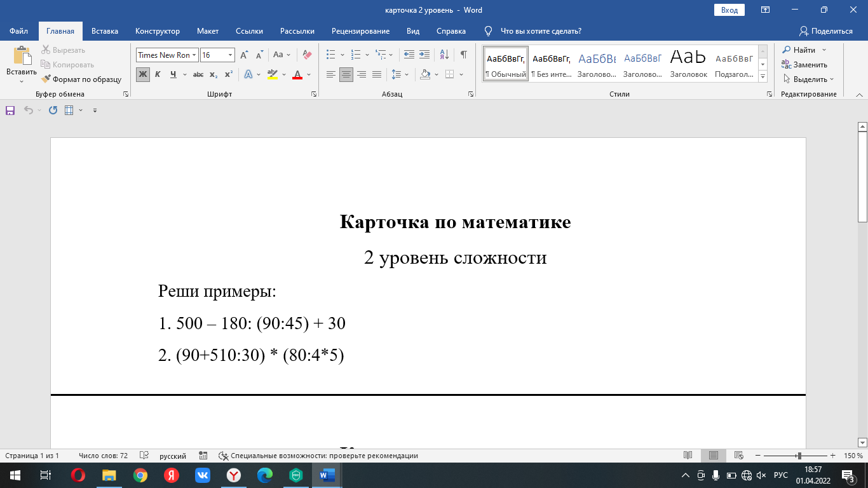This screenshot has height=488, width=868.
Task: Save the document using the quick access icon
Action: [10, 110]
